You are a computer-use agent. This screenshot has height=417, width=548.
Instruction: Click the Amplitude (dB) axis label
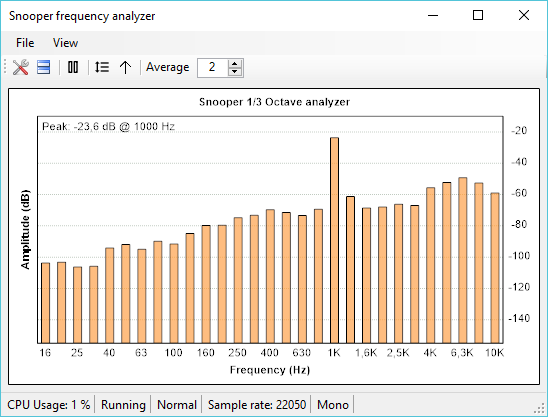pyautogui.click(x=25, y=230)
